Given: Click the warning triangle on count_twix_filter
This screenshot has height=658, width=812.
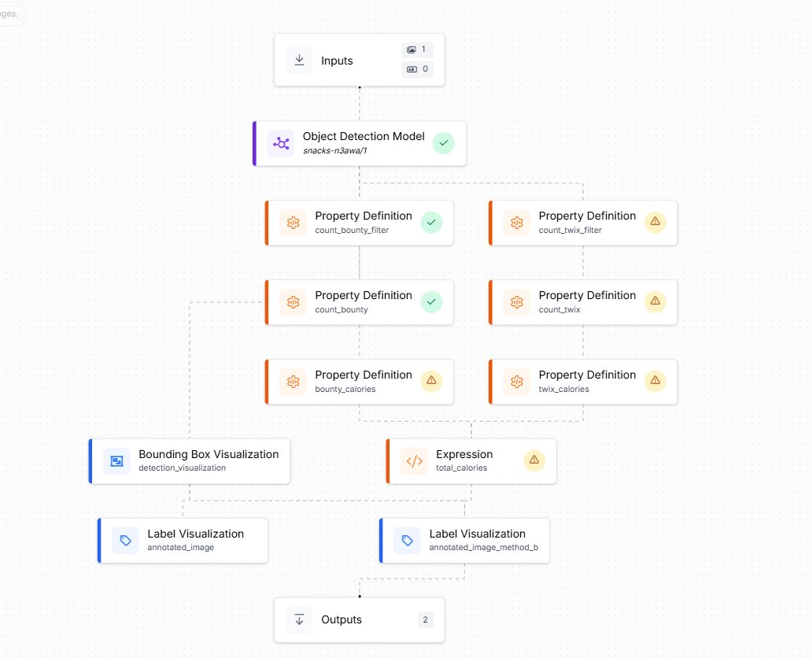Looking at the screenshot, I should (x=655, y=222).
